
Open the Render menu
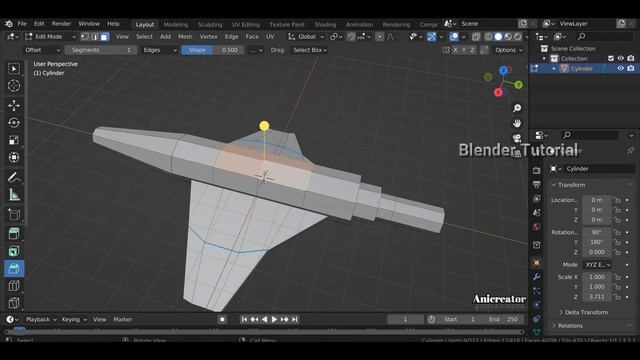tap(62, 24)
